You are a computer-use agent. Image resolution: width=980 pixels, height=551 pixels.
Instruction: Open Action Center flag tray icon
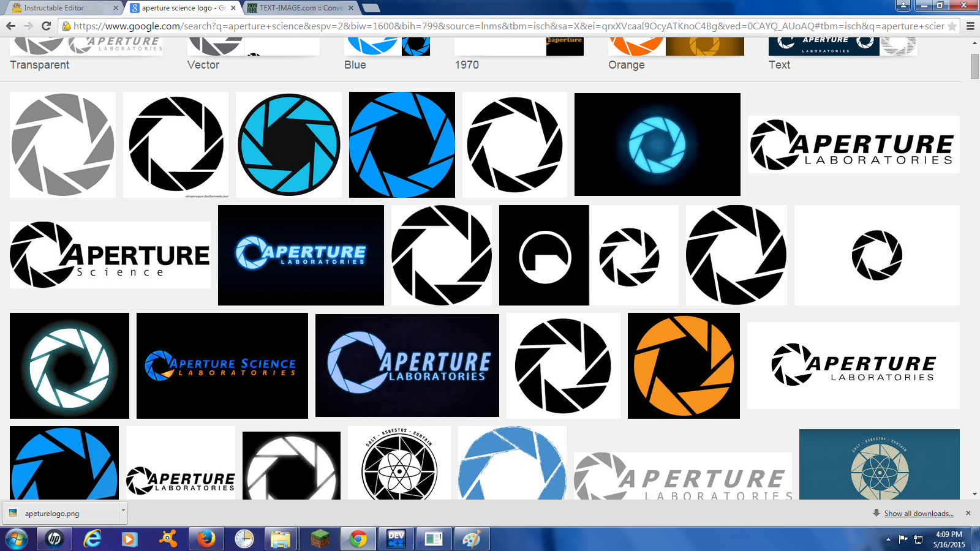903,539
